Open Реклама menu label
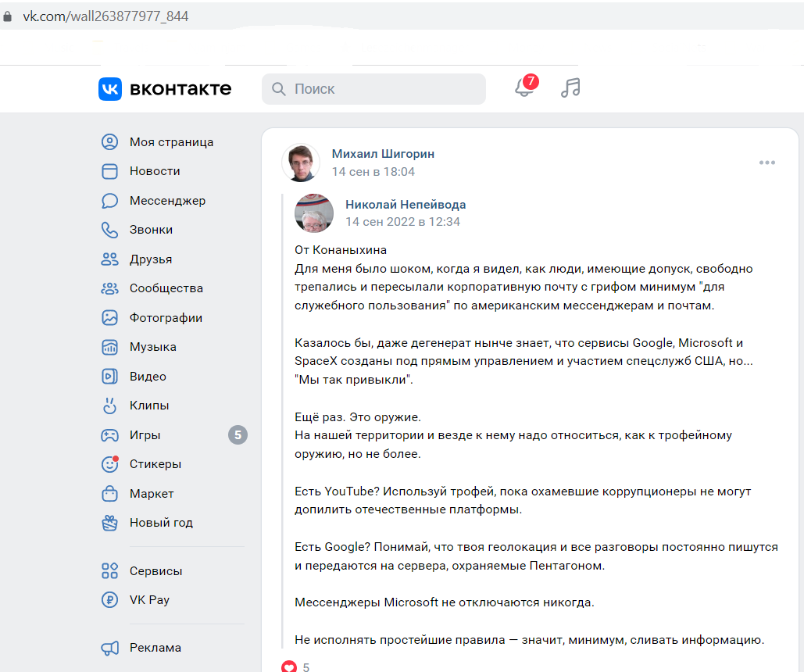 [x=155, y=648]
